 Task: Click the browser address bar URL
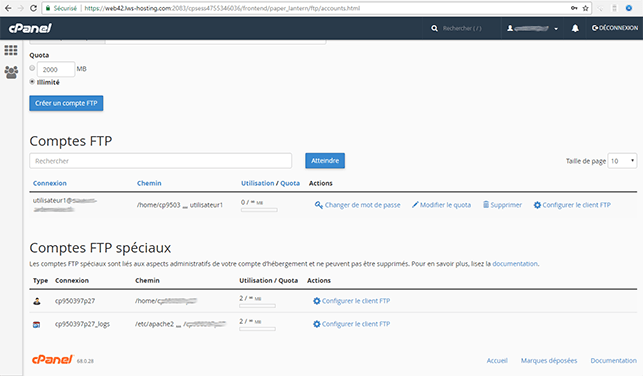pos(222,8)
